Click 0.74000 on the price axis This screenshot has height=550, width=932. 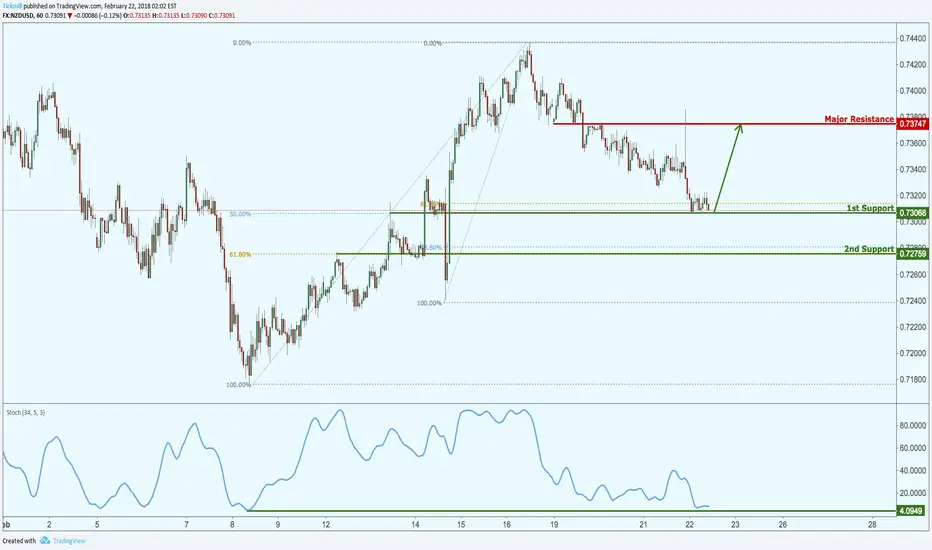pos(912,90)
